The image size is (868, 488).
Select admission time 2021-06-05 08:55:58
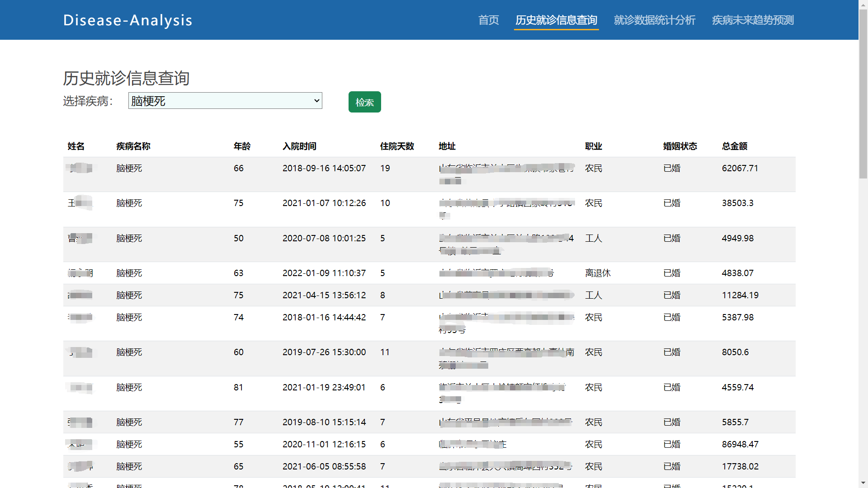tap(324, 467)
